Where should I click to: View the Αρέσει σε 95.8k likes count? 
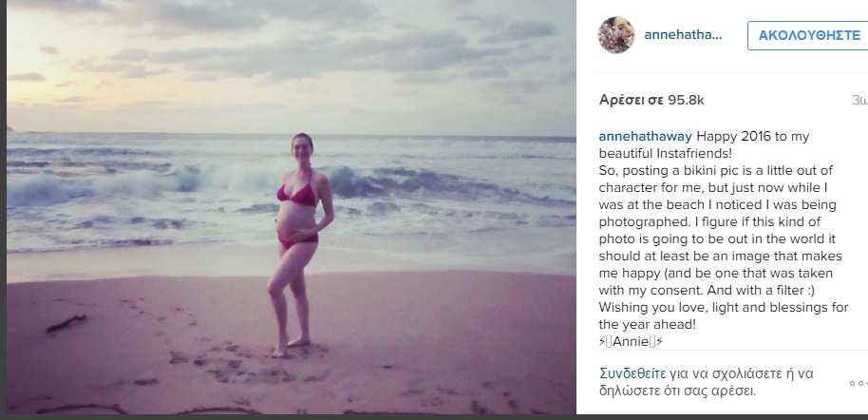651,100
